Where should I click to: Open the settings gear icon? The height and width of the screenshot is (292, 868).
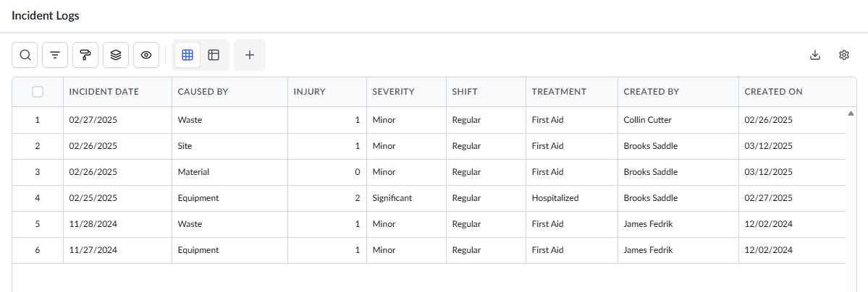pyautogui.click(x=843, y=55)
